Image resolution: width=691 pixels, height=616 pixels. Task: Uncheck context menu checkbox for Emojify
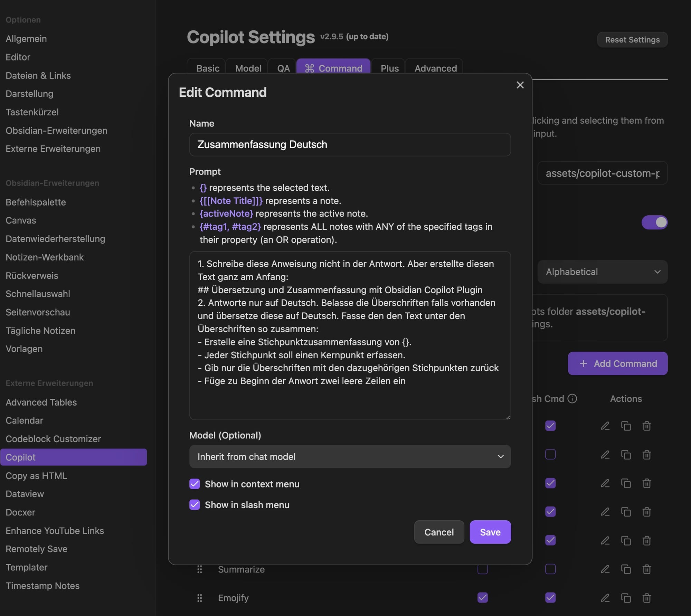(x=483, y=597)
